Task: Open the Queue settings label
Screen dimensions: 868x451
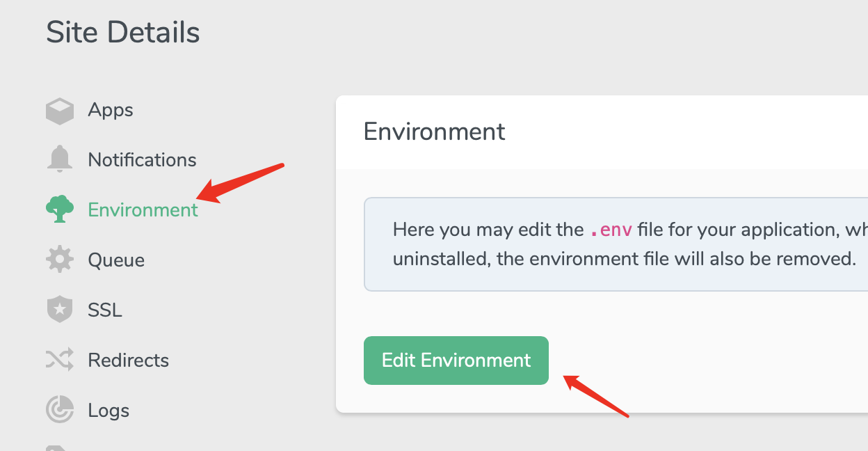Action: click(x=116, y=260)
